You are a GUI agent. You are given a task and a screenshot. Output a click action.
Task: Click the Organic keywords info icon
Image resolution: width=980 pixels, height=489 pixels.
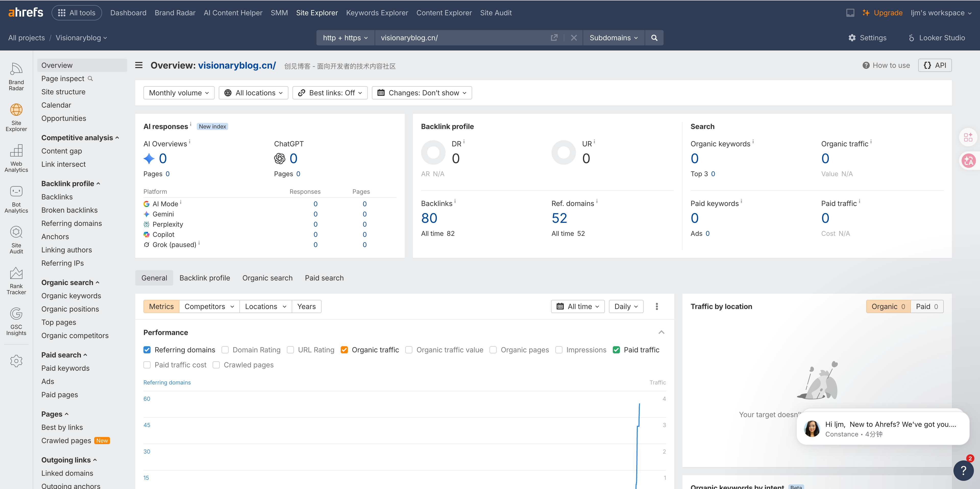pyautogui.click(x=753, y=142)
